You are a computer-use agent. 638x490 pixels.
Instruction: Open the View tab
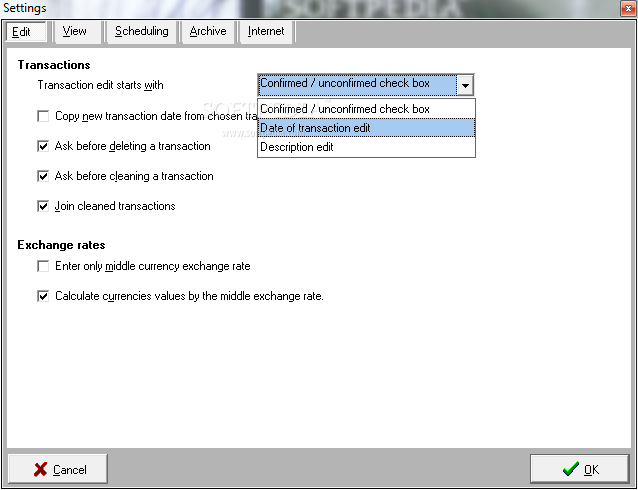pyautogui.click(x=77, y=32)
